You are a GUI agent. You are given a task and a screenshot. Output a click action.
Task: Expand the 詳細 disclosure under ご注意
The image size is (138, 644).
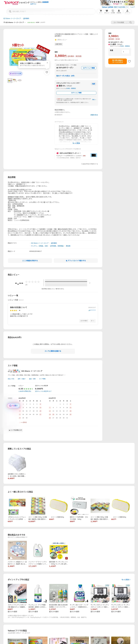coord(94,99)
